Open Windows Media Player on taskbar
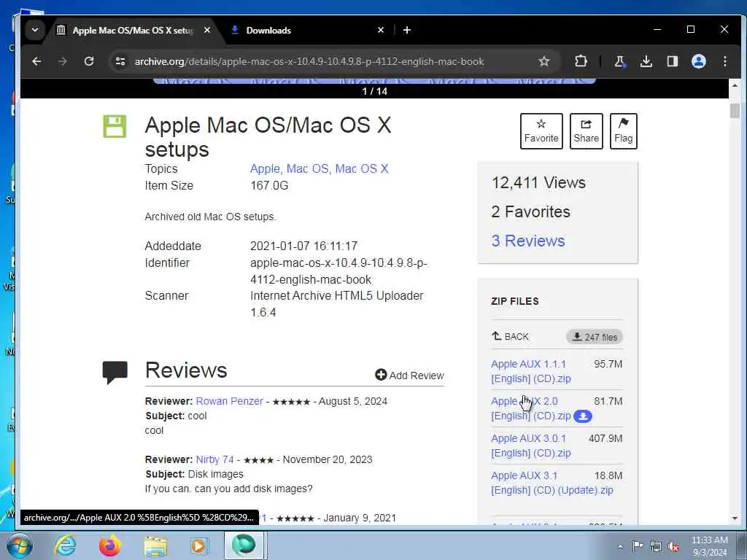Image resolution: width=747 pixels, height=560 pixels. click(198, 545)
